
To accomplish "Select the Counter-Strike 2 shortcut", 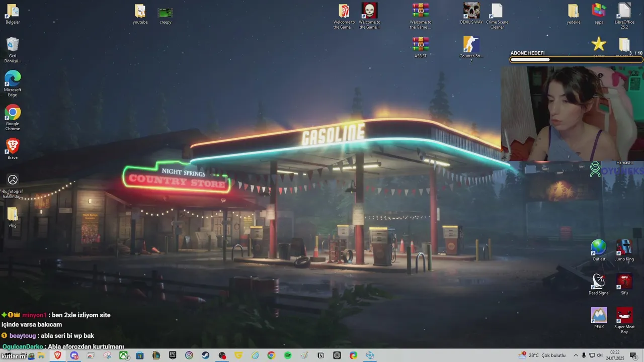I will coord(471,50).
